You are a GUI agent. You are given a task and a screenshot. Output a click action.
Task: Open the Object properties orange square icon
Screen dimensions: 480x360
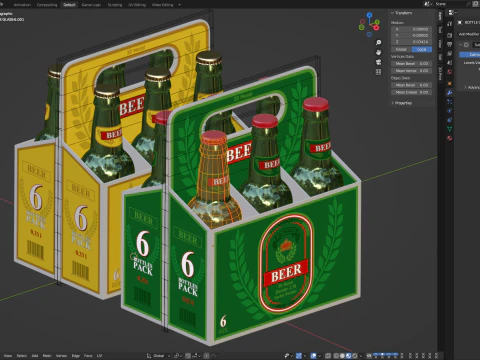coord(450,83)
